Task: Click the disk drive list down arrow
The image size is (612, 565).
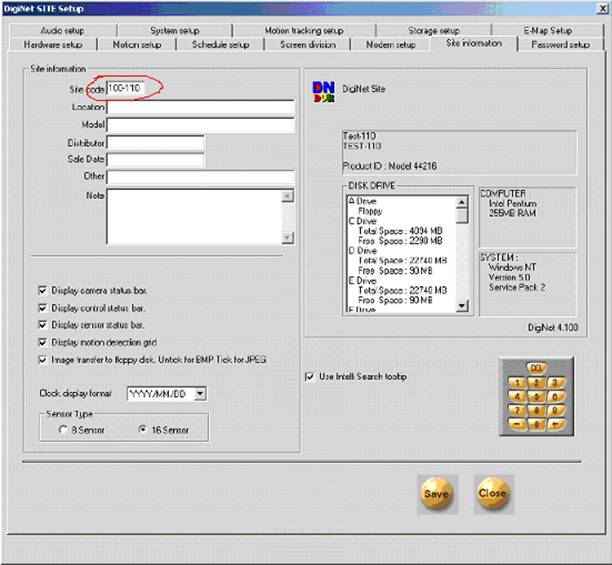Action: click(x=462, y=306)
